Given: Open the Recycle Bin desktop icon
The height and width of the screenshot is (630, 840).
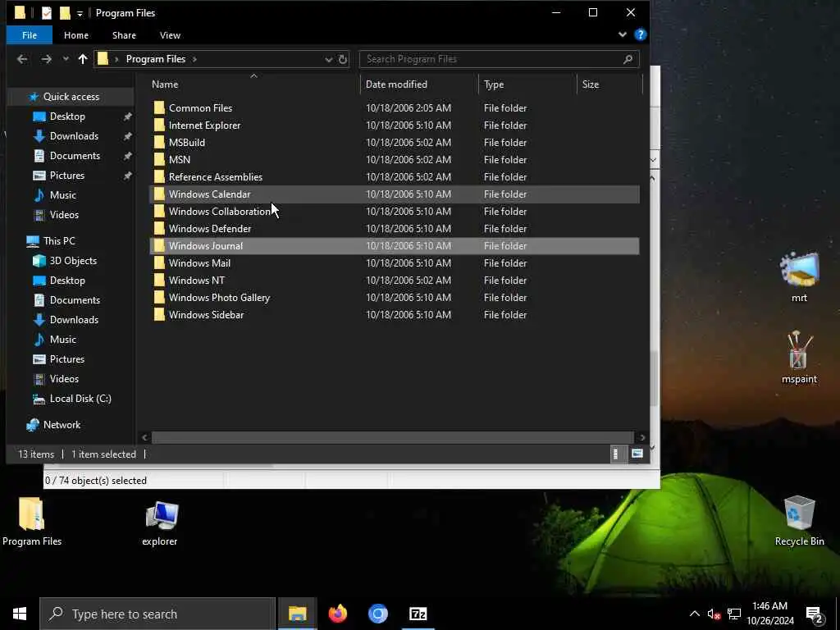Looking at the screenshot, I should (x=799, y=520).
